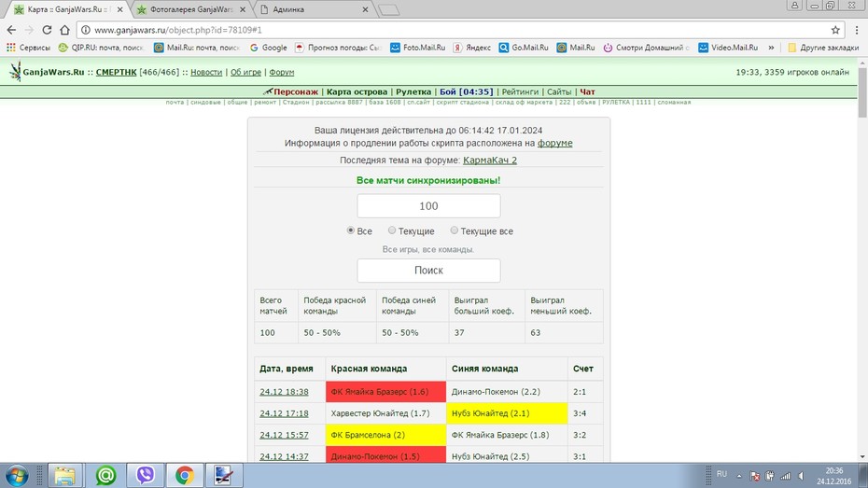Open Новости link in header
868x488 pixels.
(206, 72)
